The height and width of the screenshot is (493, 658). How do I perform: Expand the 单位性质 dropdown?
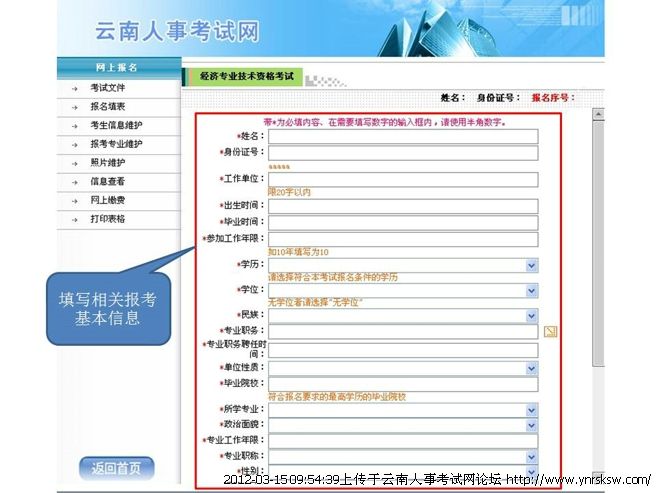click(531, 368)
